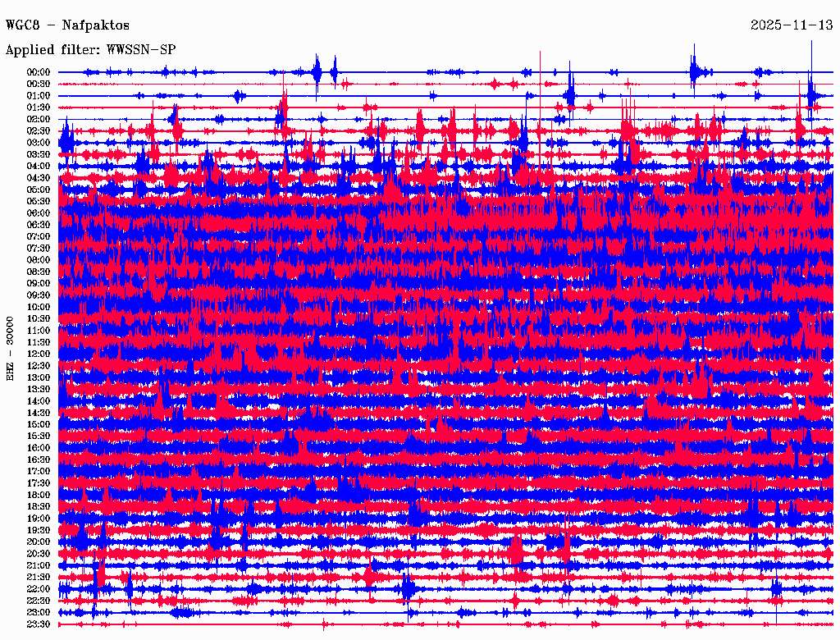Select the 02:00 time label
Screen dimensions: 840x640
tap(39, 120)
